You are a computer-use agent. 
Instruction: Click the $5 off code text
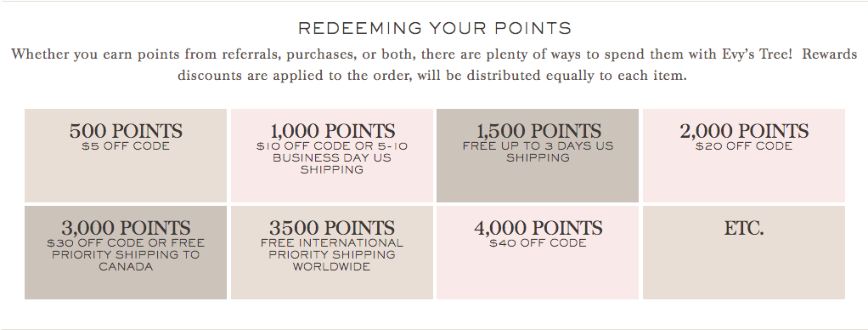(x=126, y=146)
